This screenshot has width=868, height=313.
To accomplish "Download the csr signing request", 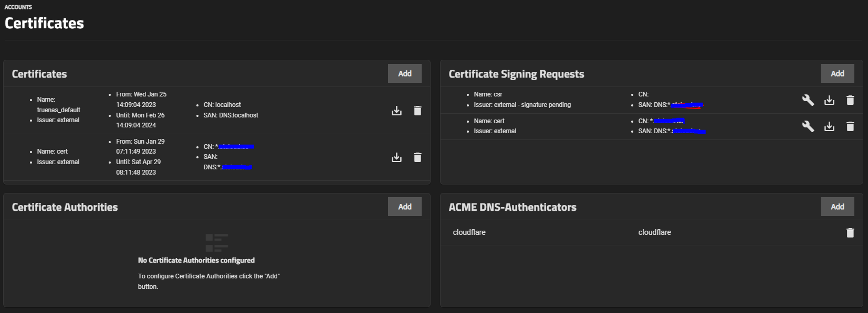I will [x=829, y=100].
